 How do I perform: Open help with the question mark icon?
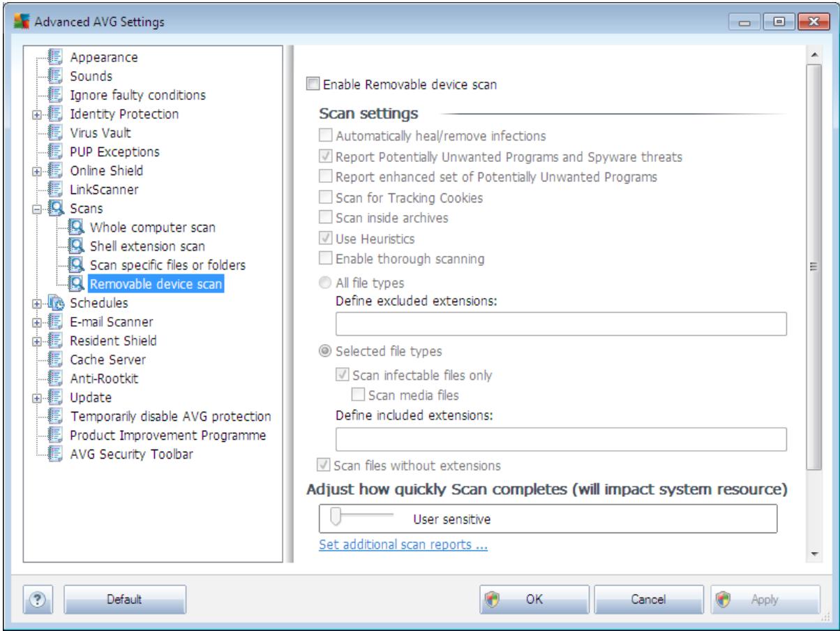pos(39,599)
